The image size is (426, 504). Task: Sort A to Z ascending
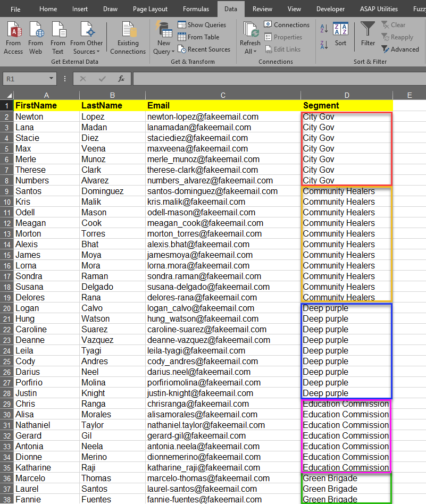click(324, 28)
